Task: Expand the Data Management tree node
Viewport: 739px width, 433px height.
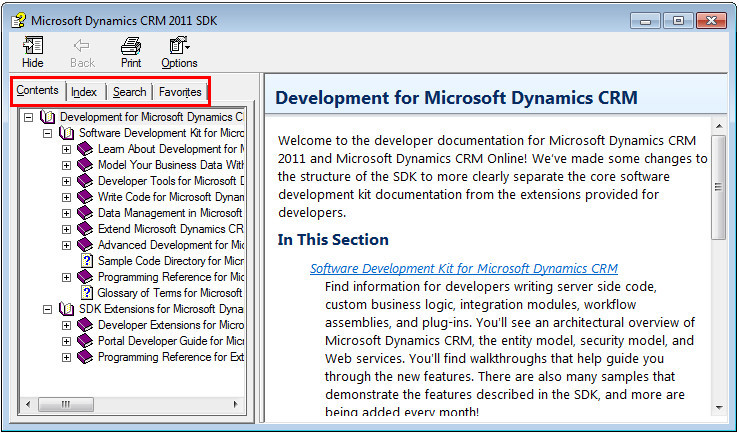Action: click(66, 213)
